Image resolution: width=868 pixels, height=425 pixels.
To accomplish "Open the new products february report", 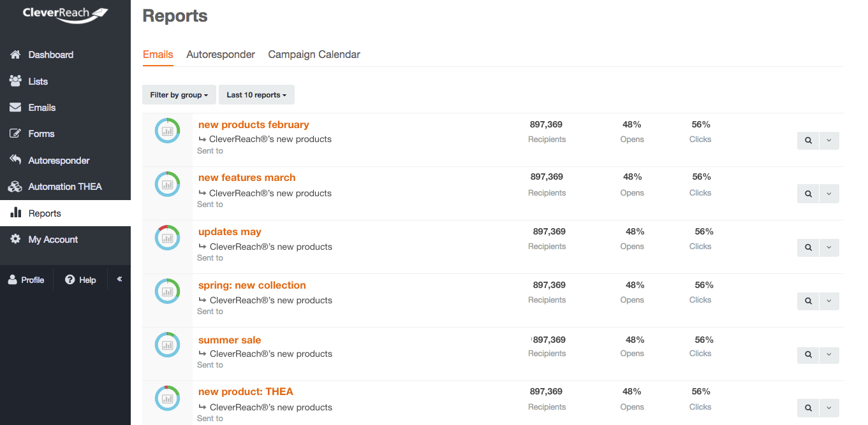I will [254, 125].
